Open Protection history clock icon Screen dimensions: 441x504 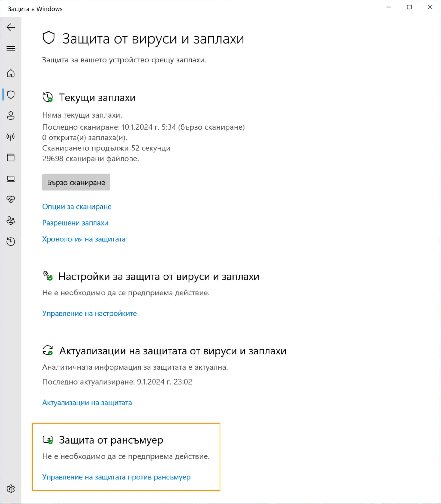(x=11, y=241)
